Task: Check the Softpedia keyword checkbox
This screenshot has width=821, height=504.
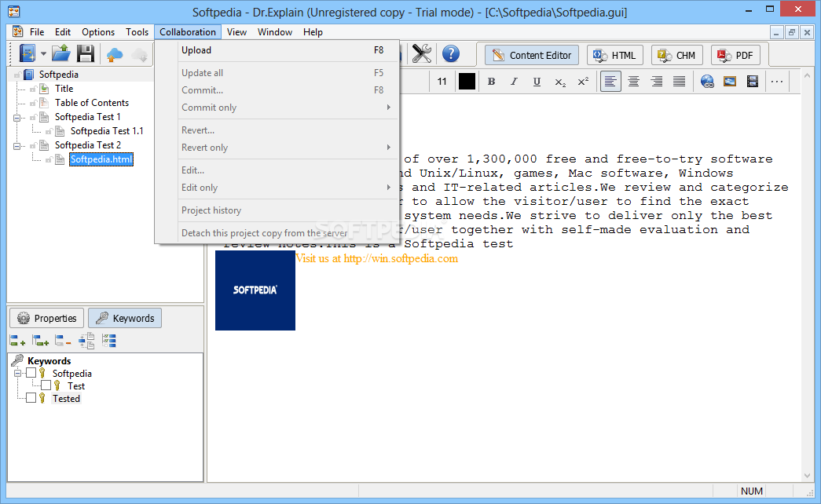Action: pyautogui.click(x=31, y=373)
